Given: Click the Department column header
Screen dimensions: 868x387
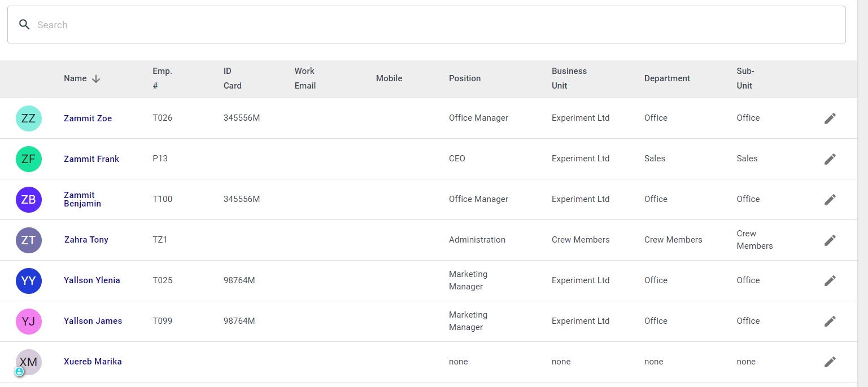Looking at the screenshot, I should pyautogui.click(x=667, y=78).
